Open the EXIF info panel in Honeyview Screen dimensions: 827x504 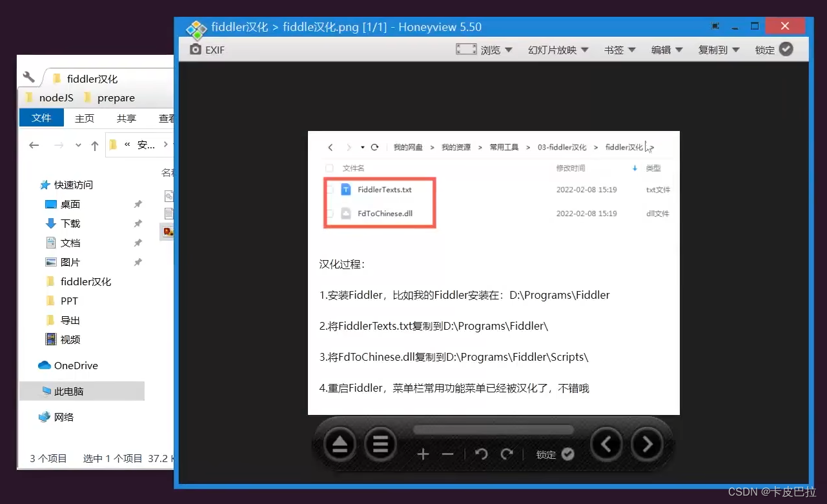207,50
